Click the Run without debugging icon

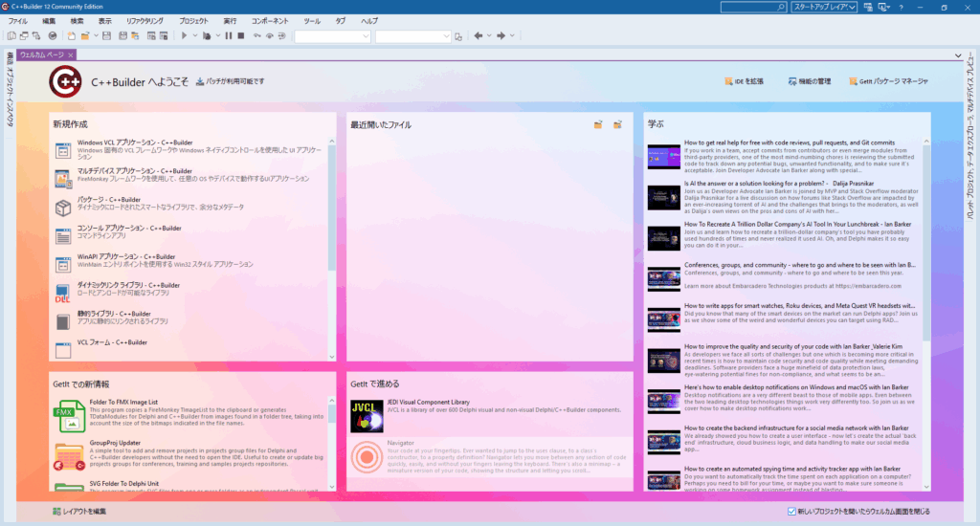(207, 35)
